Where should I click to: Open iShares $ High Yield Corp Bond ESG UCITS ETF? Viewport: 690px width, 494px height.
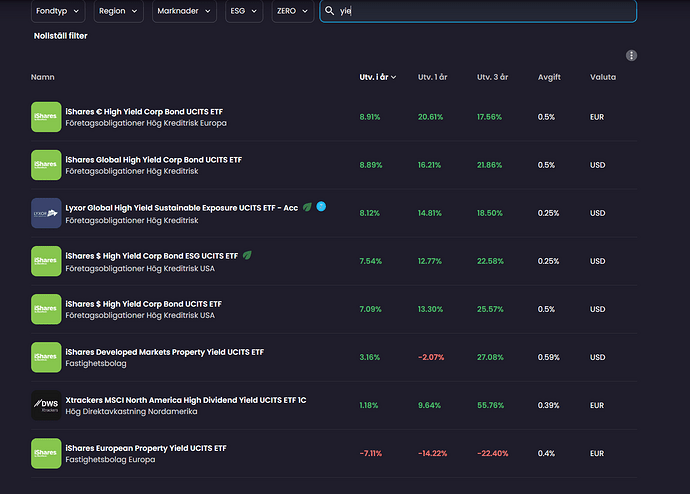click(152, 256)
